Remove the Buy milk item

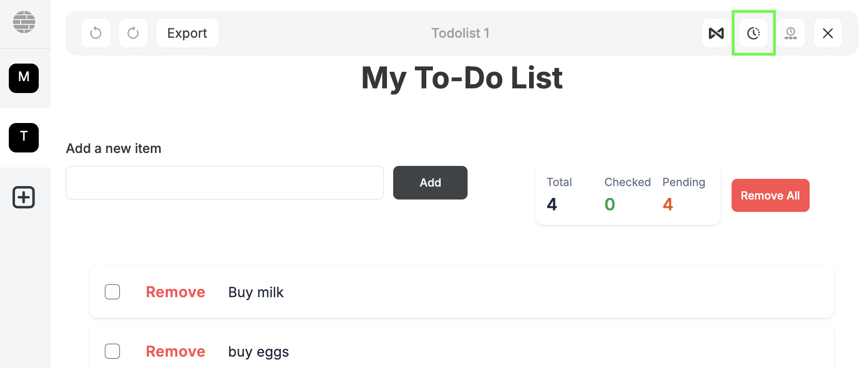click(x=176, y=292)
